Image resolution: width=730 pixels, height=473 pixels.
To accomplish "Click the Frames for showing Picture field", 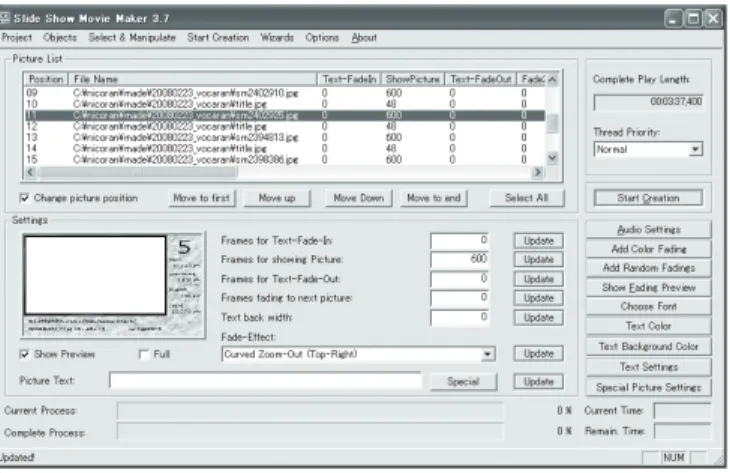I will click(460, 259).
